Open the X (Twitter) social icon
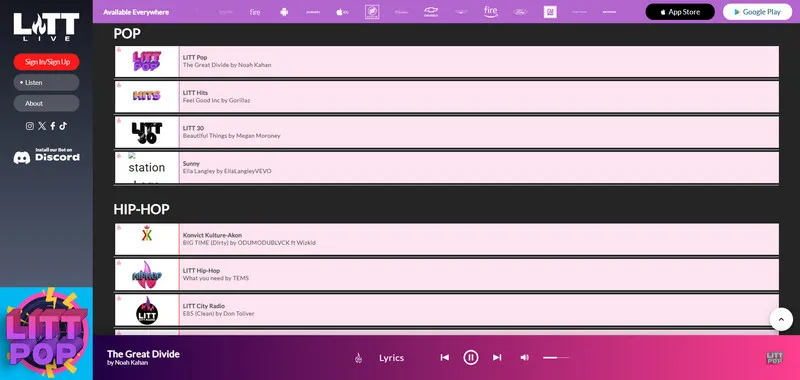 click(x=42, y=126)
